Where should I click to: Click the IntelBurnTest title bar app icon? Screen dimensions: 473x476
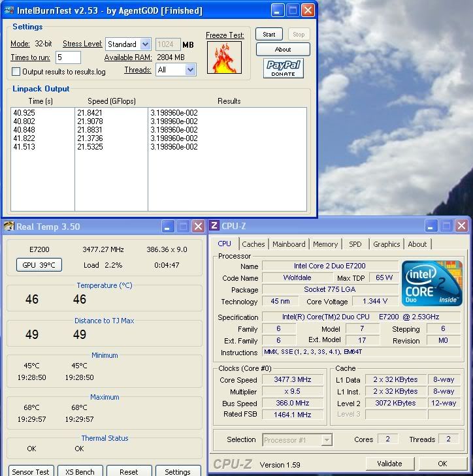tap(8, 10)
